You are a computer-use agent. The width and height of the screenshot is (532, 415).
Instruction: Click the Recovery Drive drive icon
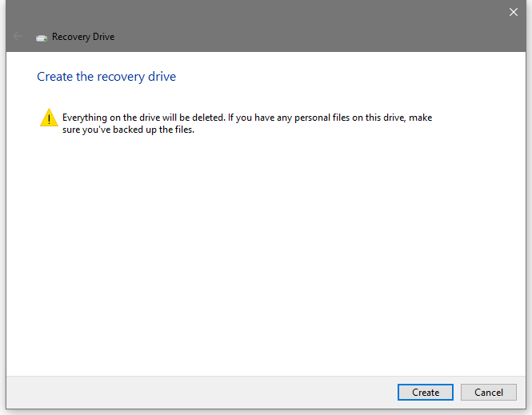click(42, 38)
